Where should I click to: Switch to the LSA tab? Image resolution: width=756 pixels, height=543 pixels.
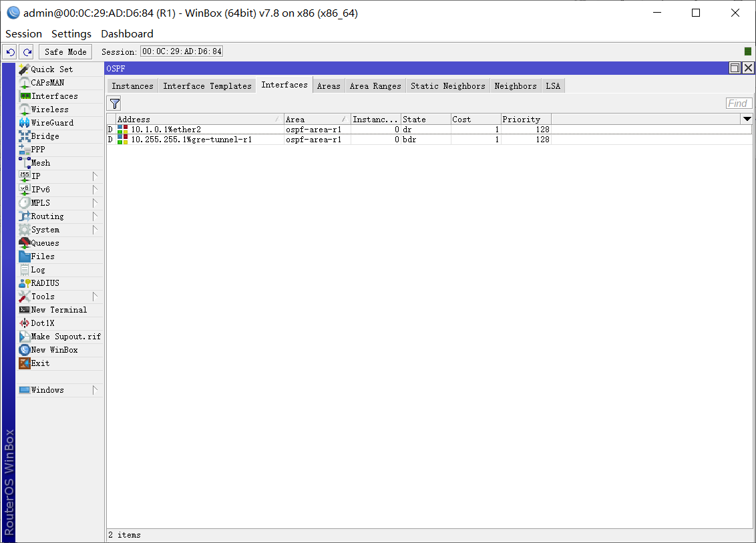click(x=553, y=86)
